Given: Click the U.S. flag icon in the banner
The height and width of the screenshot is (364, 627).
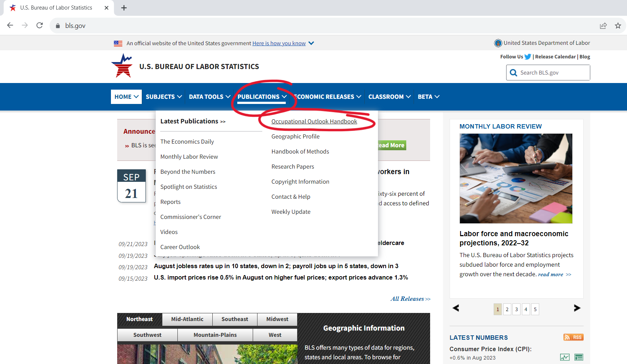Looking at the screenshot, I should pos(118,43).
